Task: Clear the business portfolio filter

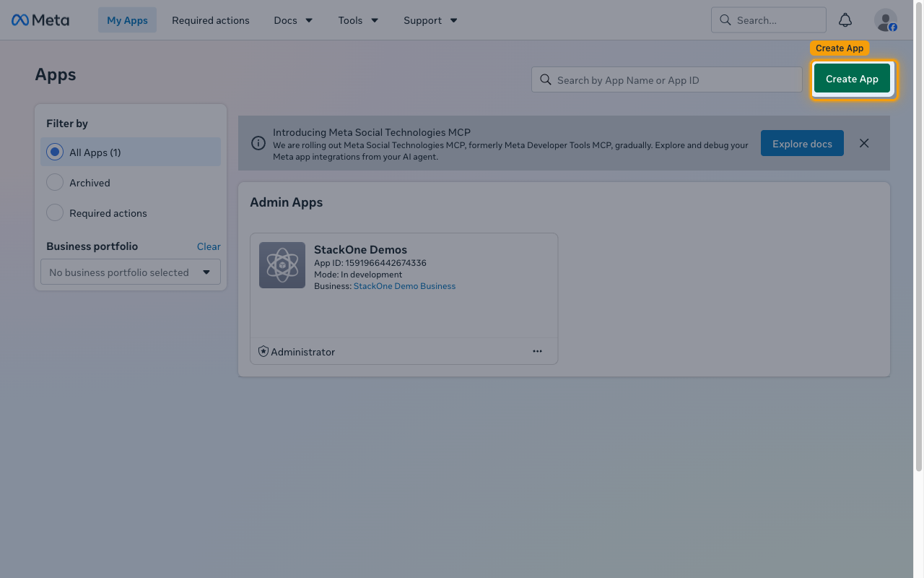Action: [x=209, y=246]
